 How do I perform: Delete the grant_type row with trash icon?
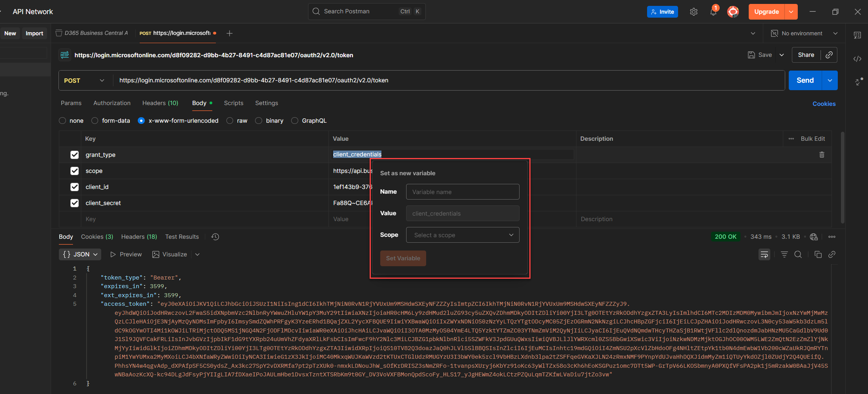pos(822,154)
